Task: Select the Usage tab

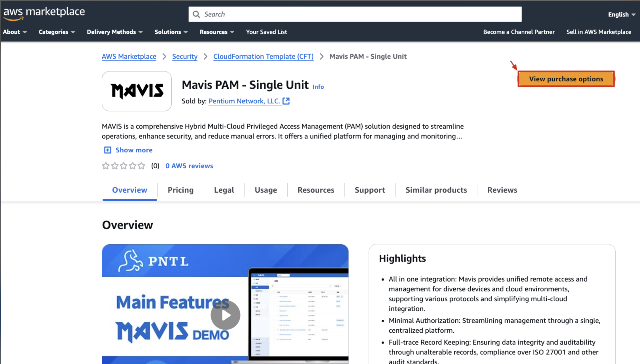Action: click(266, 190)
